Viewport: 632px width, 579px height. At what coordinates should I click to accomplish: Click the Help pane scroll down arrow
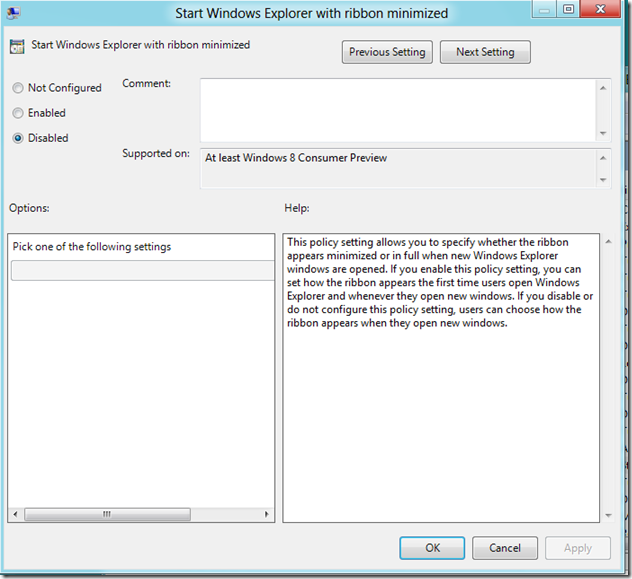[609, 515]
